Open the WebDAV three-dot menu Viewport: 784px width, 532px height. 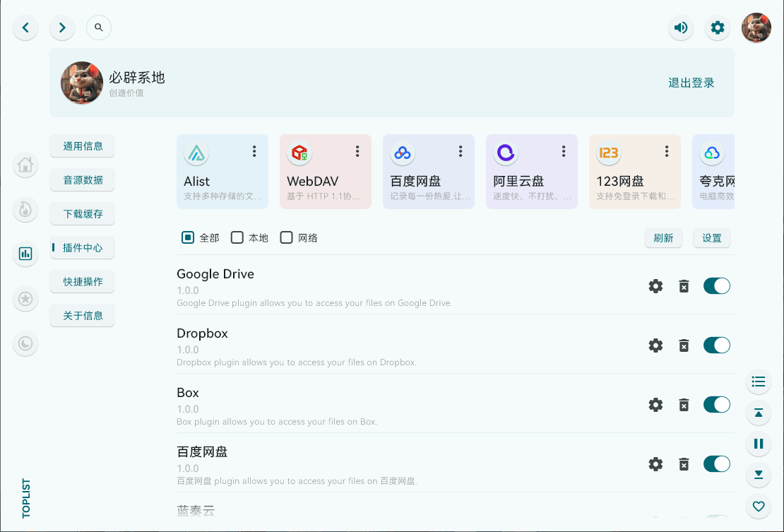tap(357, 150)
